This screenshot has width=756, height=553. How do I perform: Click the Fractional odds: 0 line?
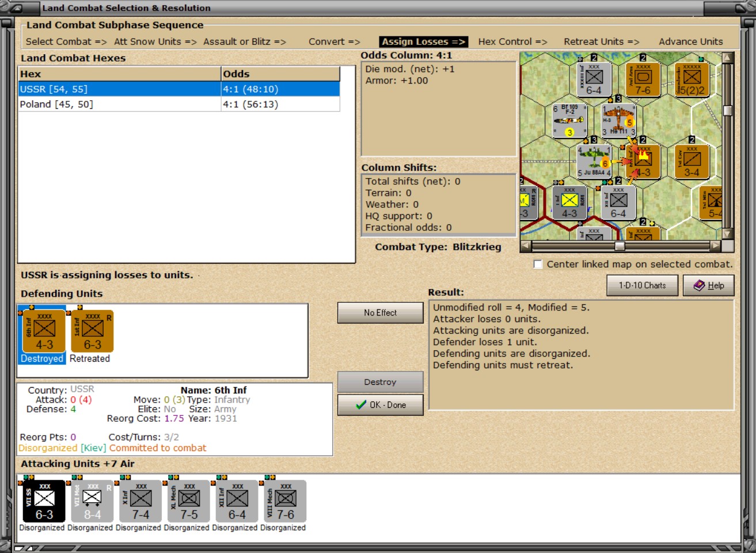point(409,228)
